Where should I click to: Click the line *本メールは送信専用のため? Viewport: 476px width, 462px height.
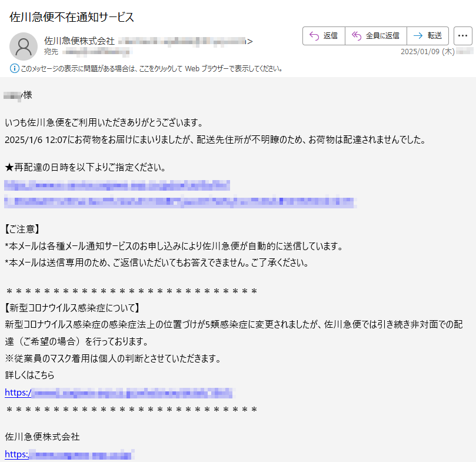(x=157, y=262)
